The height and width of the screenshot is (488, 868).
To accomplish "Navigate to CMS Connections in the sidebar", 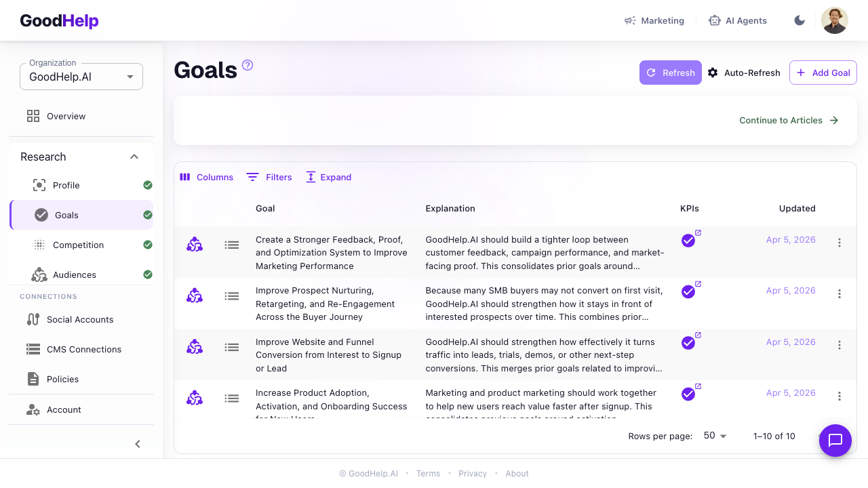I will tap(83, 349).
